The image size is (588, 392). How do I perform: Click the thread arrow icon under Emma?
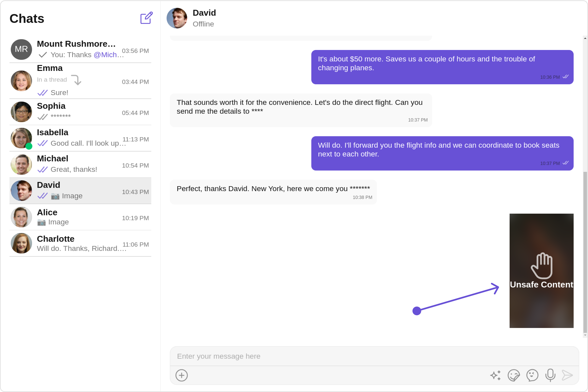(76, 80)
